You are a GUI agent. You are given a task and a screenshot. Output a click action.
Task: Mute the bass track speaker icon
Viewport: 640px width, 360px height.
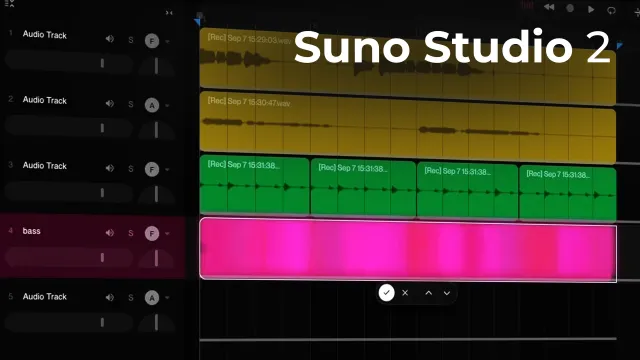tap(109, 233)
